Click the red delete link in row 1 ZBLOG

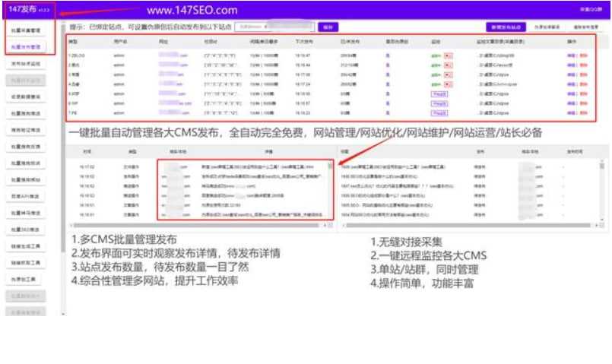(x=584, y=55)
